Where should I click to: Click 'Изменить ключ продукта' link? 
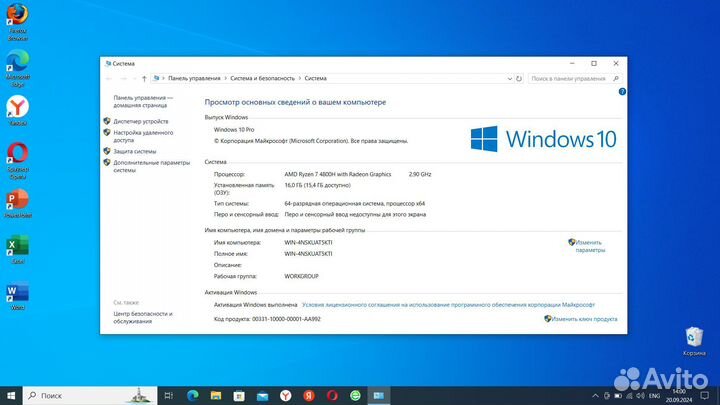(x=584, y=319)
